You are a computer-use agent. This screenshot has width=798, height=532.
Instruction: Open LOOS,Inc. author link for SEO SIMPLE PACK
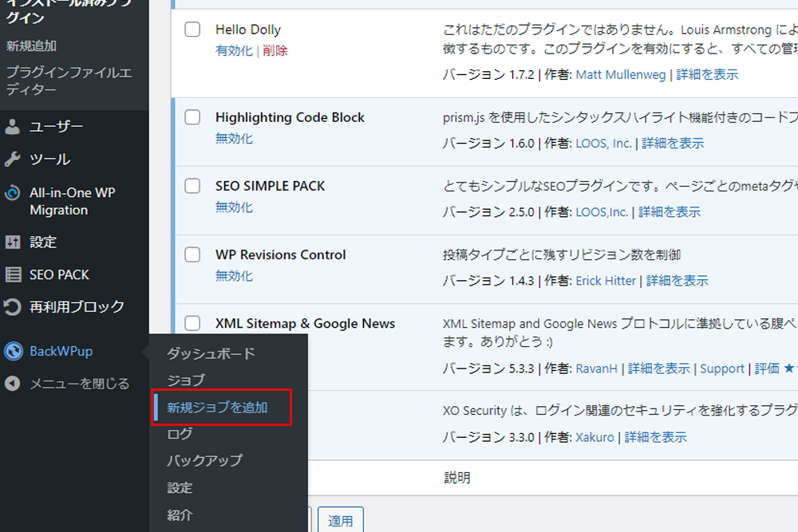click(x=602, y=212)
